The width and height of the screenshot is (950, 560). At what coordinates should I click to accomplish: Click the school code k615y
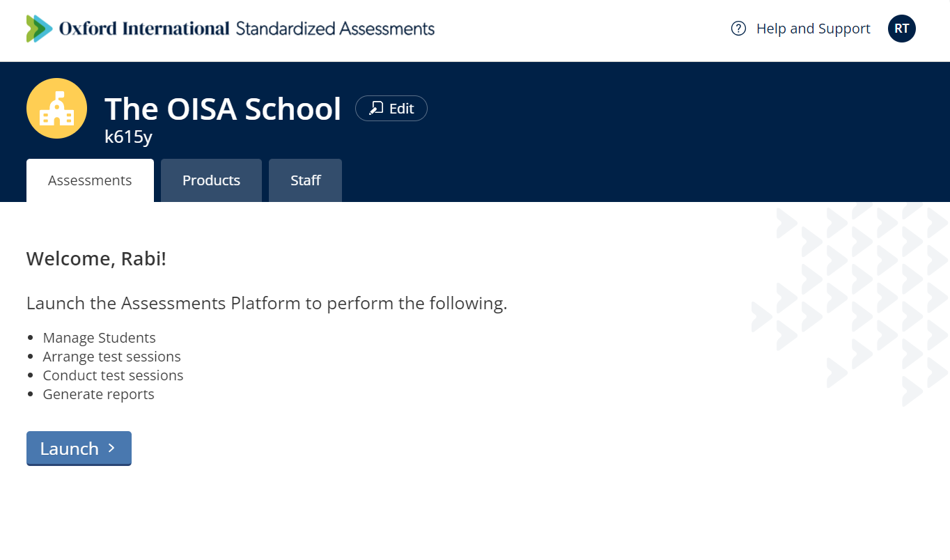pyautogui.click(x=128, y=137)
